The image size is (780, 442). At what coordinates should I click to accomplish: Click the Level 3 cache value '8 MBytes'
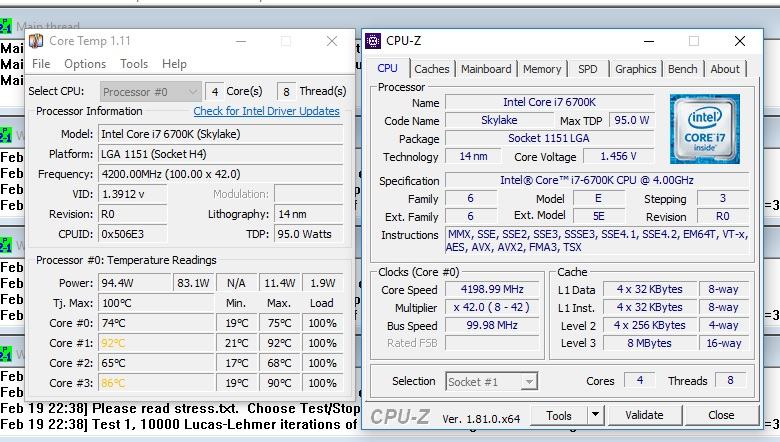click(x=649, y=343)
